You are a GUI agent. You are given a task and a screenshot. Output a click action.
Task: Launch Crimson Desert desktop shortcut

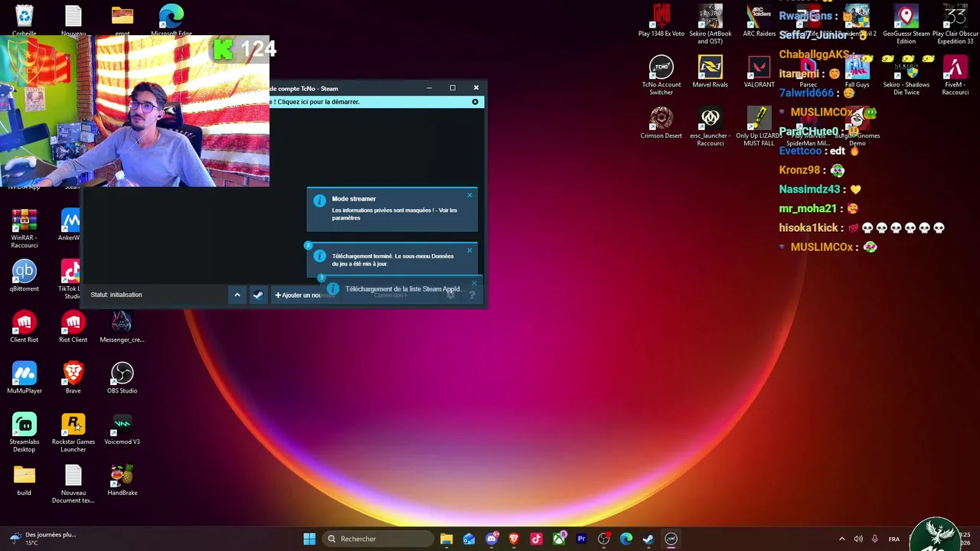pos(661,122)
